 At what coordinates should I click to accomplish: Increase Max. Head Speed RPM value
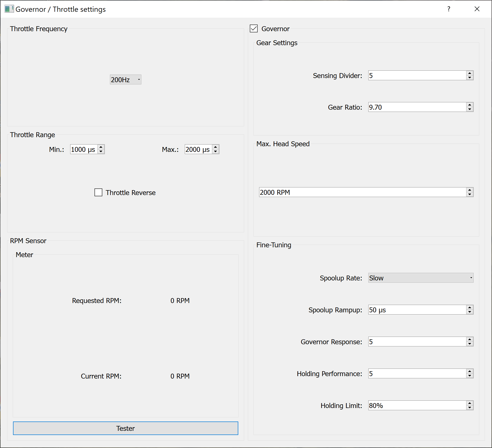pyautogui.click(x=469, y=190)
